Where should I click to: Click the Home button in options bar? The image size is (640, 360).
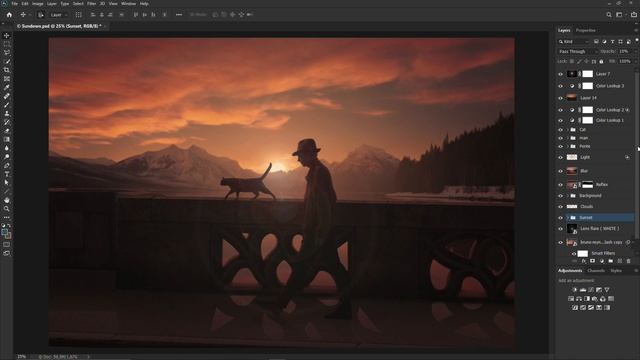click(x=9, y=15)
